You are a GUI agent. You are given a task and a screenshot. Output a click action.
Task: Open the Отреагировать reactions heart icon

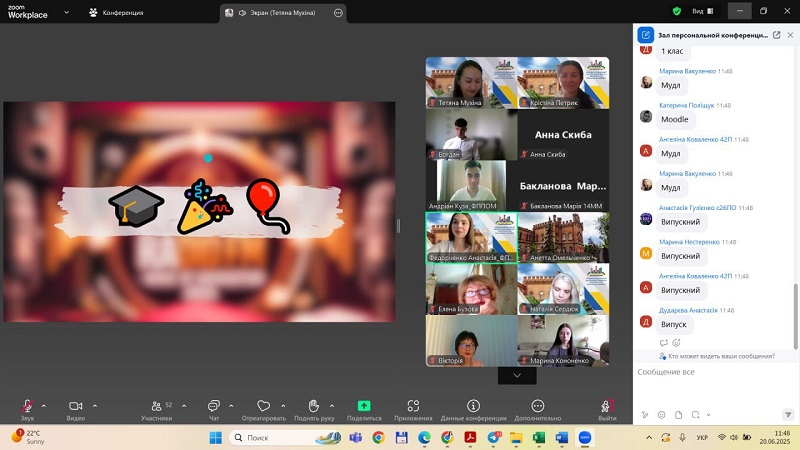point(263,406)
